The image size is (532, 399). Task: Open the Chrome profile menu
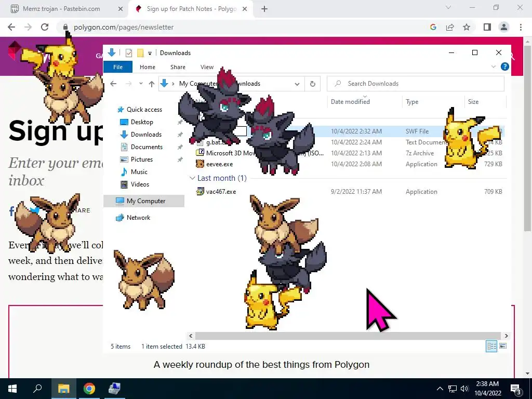tap(504, 27)
